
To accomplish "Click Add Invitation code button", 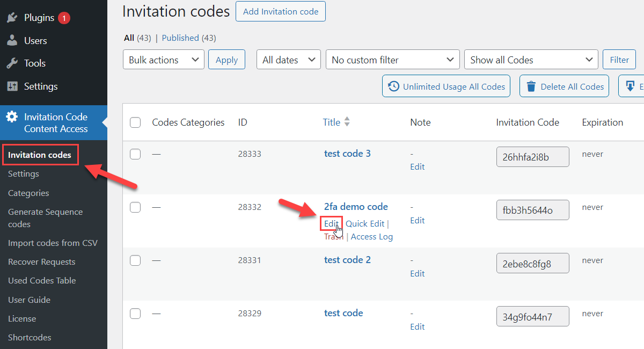I will pyautogui.click(x=281, y=11).
